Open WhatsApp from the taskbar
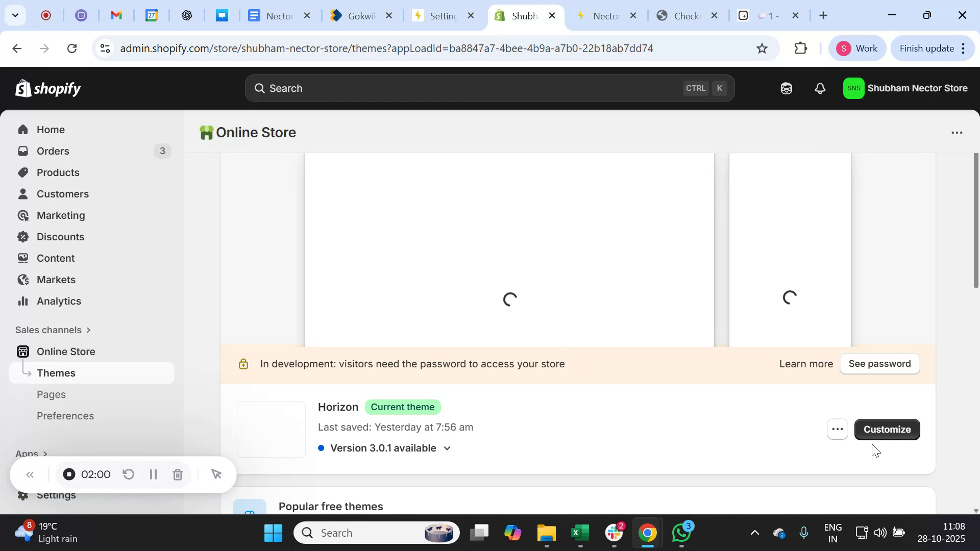This screenshot has width=980, height=551. click(681, 532)
